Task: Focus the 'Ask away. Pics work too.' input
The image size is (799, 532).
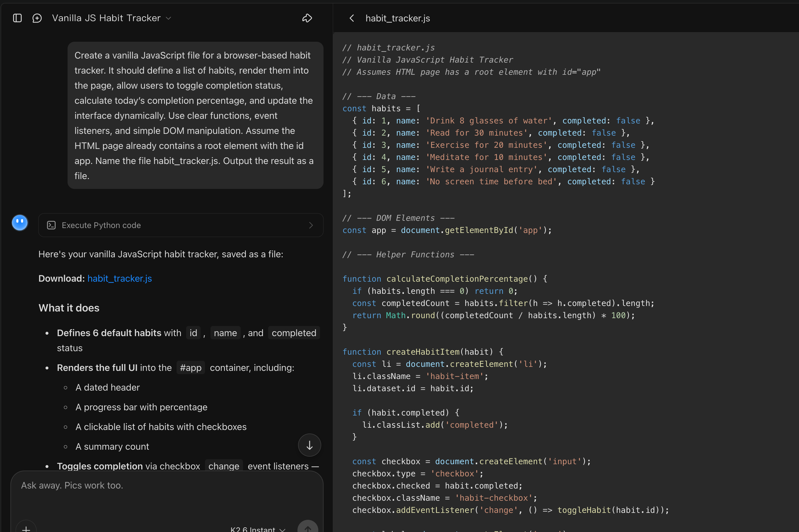Action: point(167,485)
